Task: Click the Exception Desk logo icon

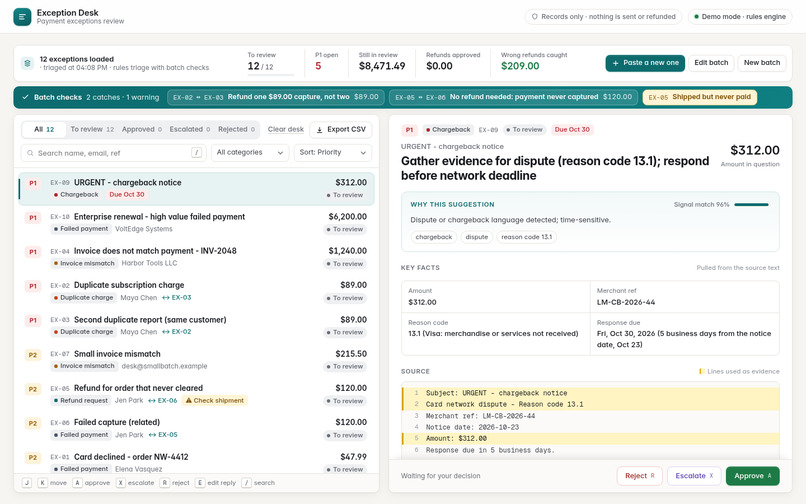Action: point(22,16)
